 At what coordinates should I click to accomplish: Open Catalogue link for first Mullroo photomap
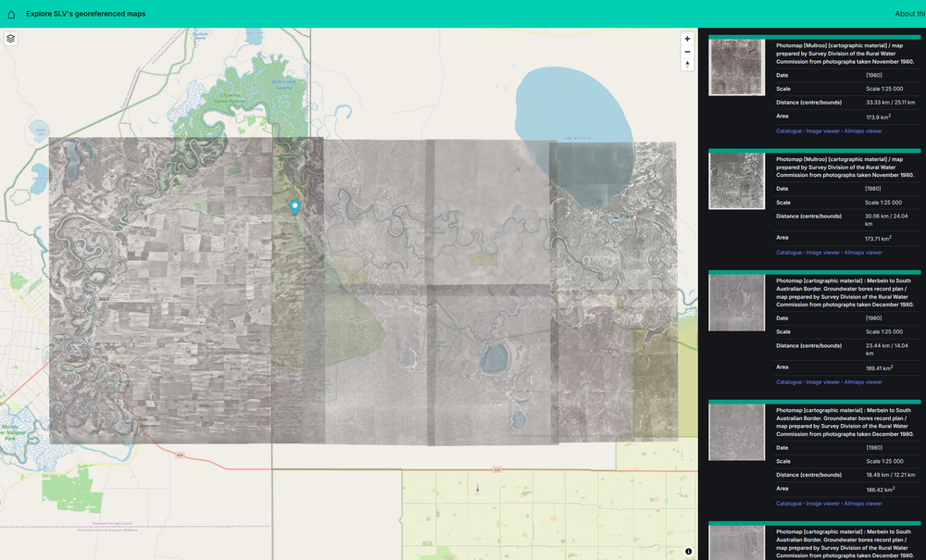[789, 131]
